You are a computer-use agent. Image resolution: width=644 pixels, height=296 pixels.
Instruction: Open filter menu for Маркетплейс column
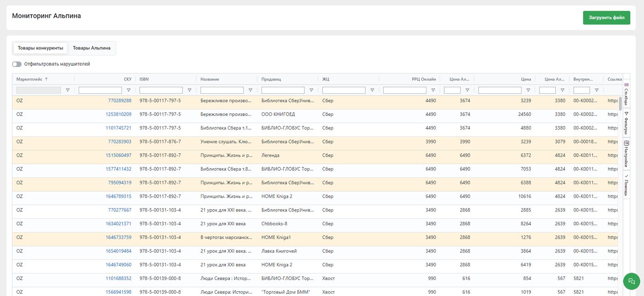coord(68,91)
